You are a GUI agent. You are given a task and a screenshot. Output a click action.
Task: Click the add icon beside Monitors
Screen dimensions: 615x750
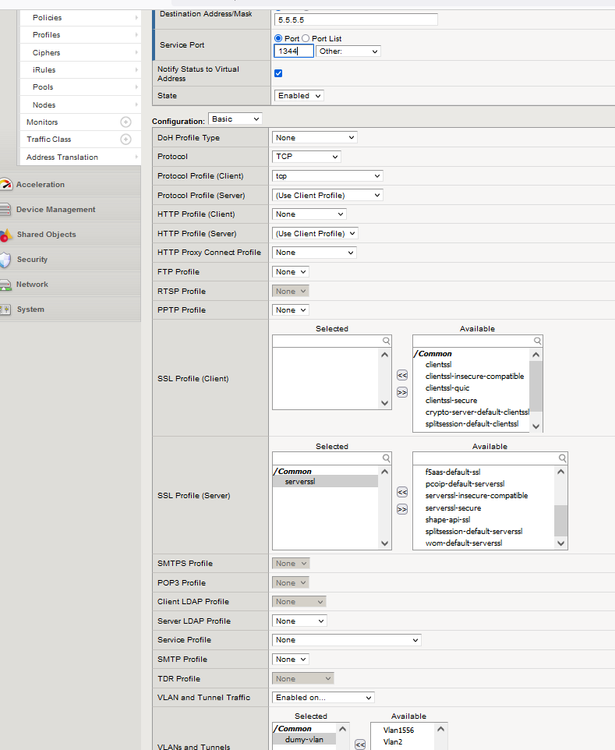tap(126, 122)
